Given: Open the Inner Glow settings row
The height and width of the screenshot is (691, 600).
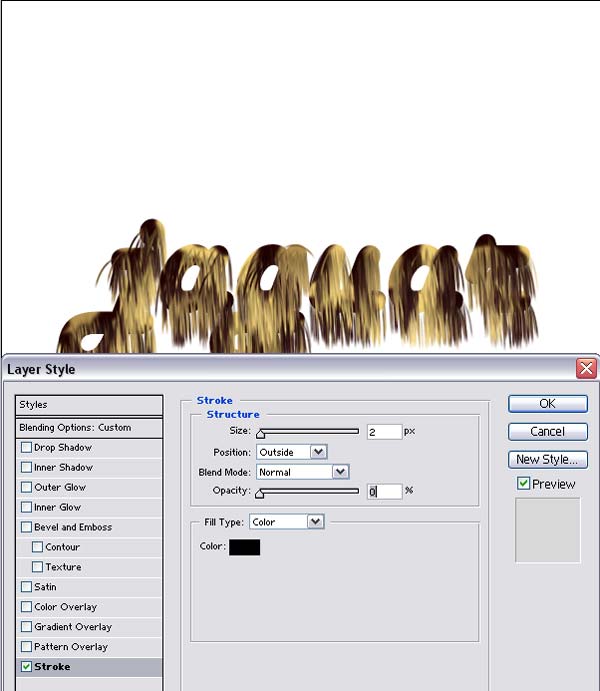Looking at the screenshot, I should 89,507.
